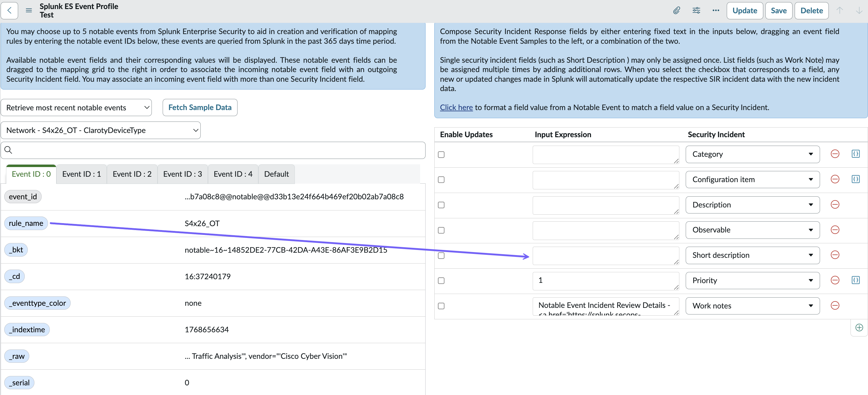Click the Save button

click(779, 11)
